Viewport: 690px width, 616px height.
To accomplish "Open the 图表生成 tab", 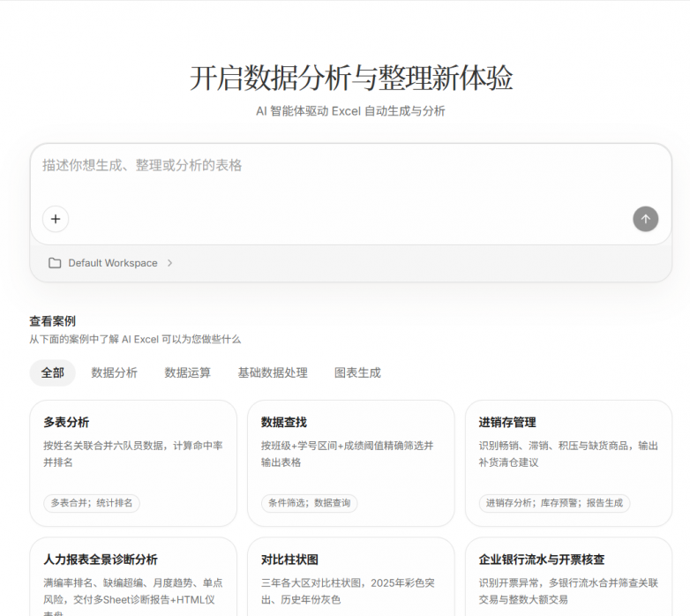I will 357,373.
